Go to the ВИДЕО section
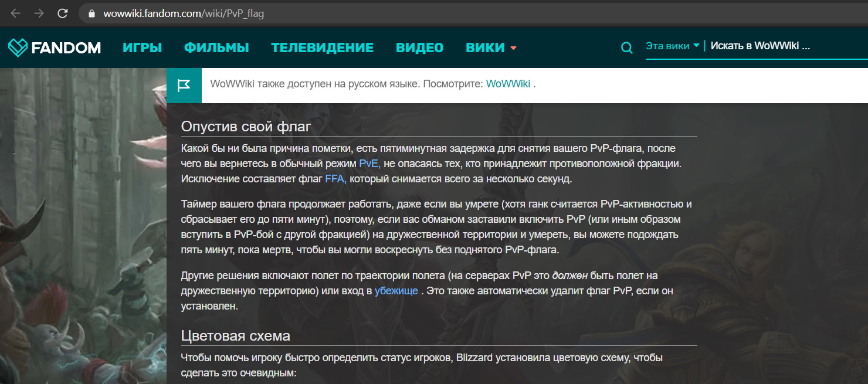Image resolution: width=868 pixels, height=384 pixels. 419,48
